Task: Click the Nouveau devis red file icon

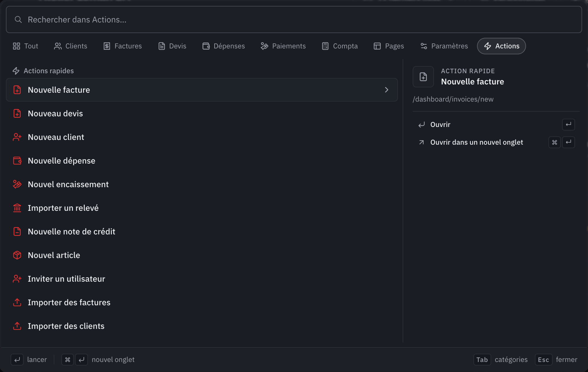Action: 17,113
